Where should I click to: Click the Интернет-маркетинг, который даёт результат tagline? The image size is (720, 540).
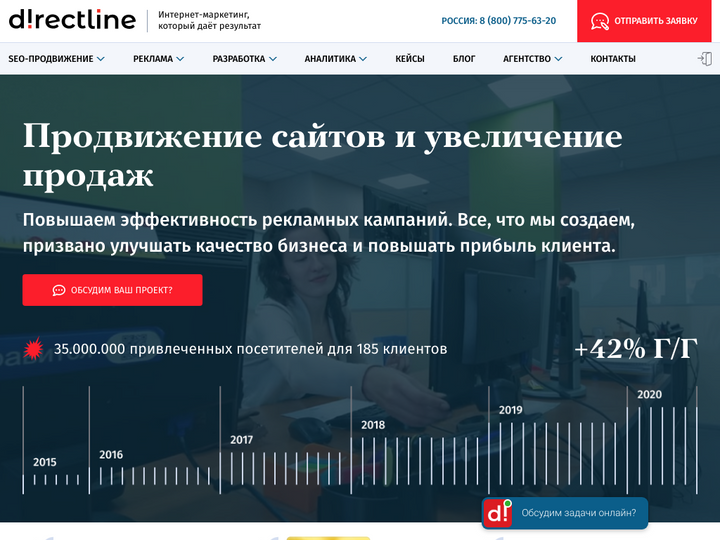click(x=209, y=20)
